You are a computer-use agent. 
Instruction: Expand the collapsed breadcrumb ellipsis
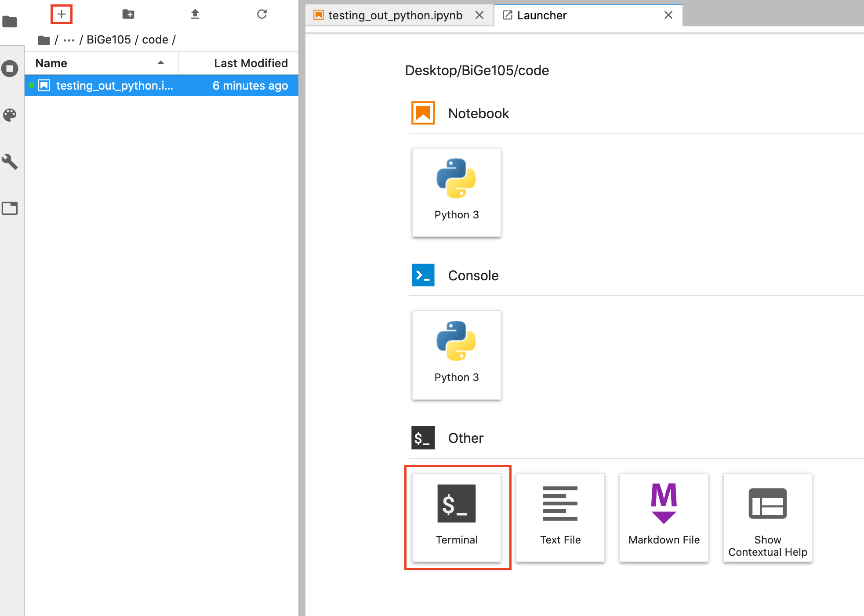tap(69, 40)
